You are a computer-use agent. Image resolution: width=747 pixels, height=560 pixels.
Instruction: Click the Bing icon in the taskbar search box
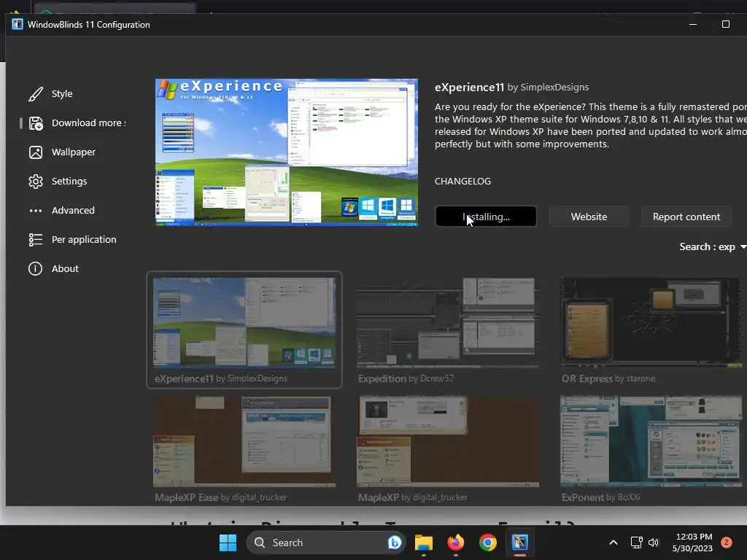(x=394, y=542)
